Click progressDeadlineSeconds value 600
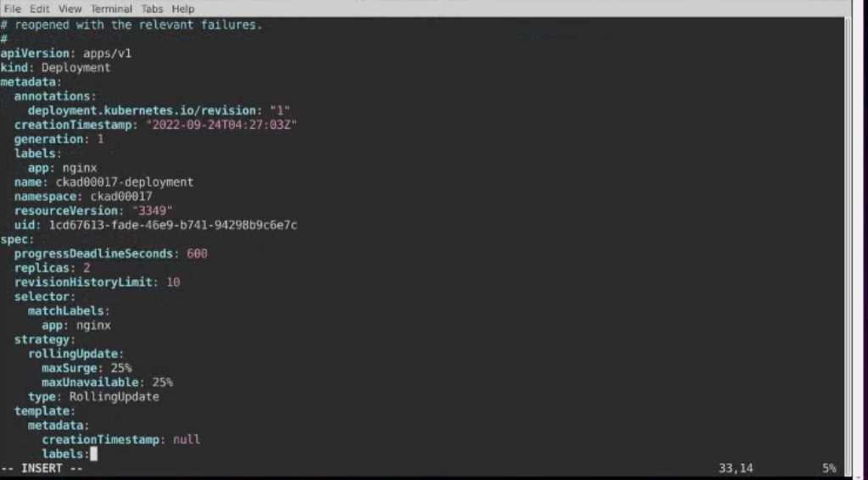 [x=197, y=254]
